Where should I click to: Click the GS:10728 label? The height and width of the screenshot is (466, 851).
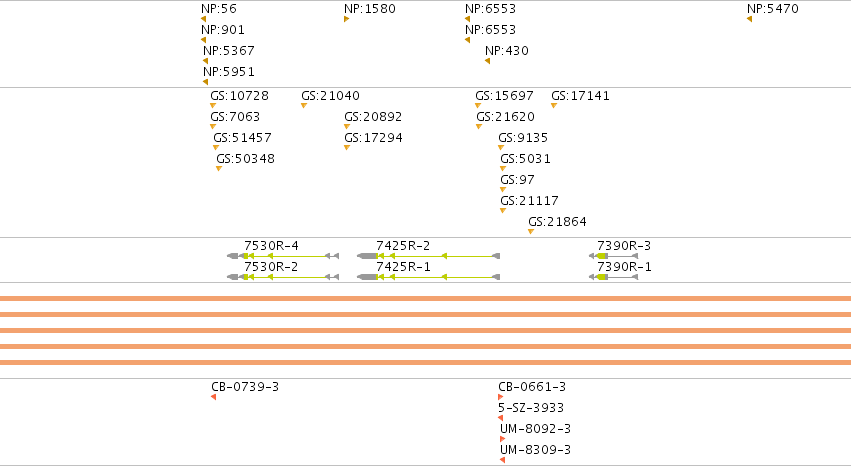coord(239,96)
